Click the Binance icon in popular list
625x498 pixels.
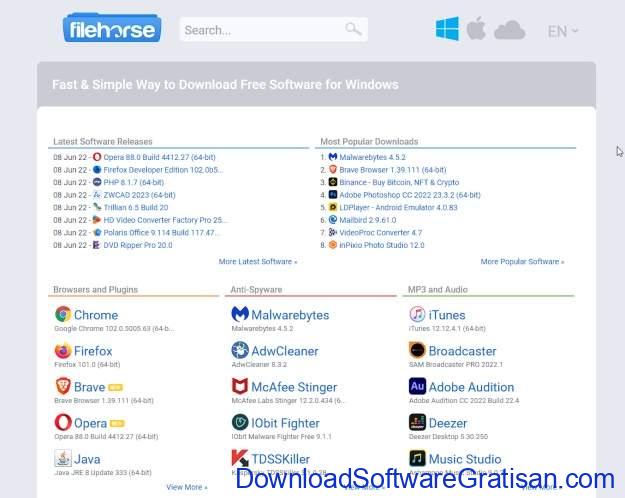pos(333,182)
